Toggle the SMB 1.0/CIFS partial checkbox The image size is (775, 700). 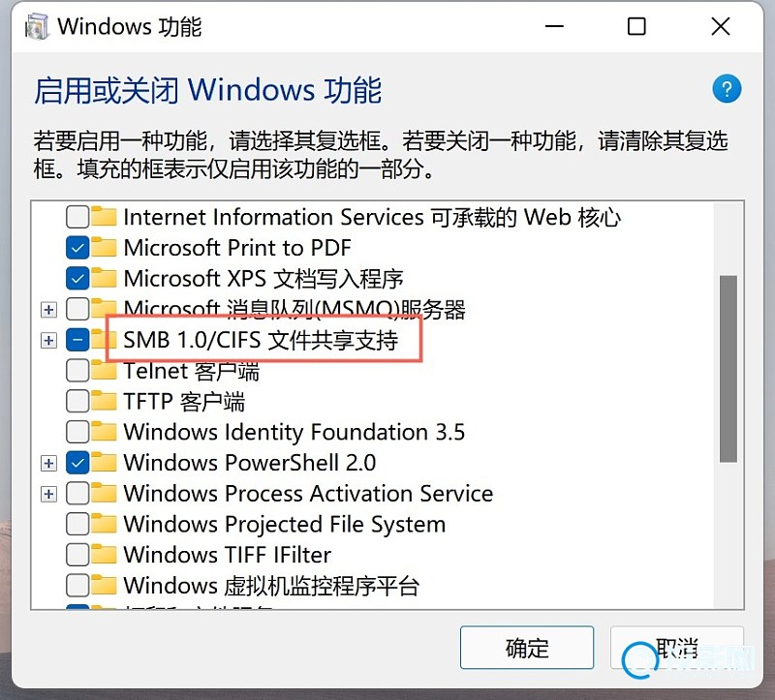tap(77, 340)
